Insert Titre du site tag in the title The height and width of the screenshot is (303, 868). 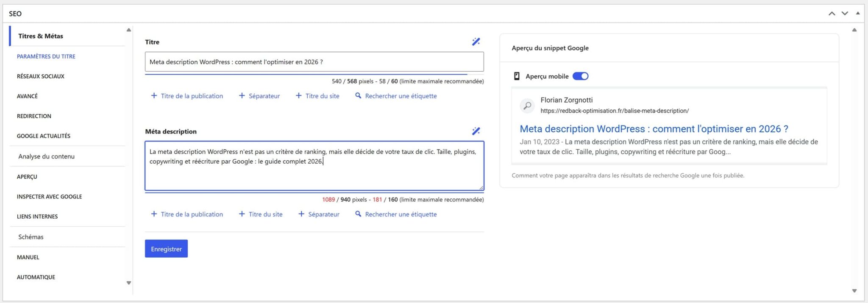[317, 96]
